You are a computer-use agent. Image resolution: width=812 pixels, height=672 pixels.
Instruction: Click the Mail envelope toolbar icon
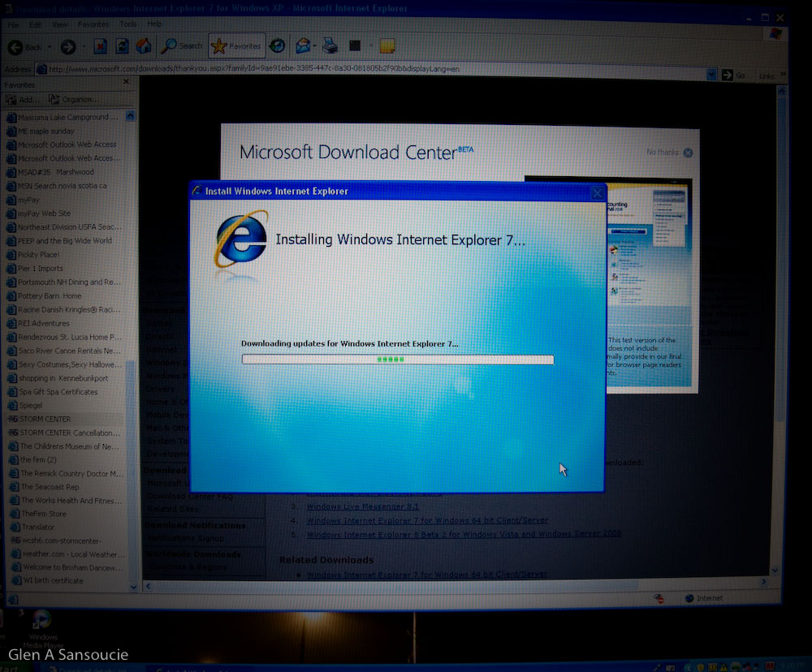click(x=303, y=46)
